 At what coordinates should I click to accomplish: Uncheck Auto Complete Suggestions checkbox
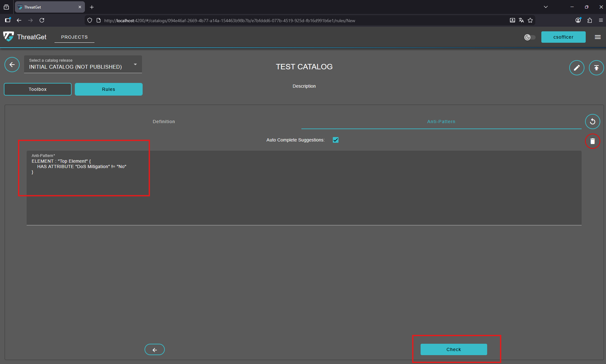click(336, 140)
